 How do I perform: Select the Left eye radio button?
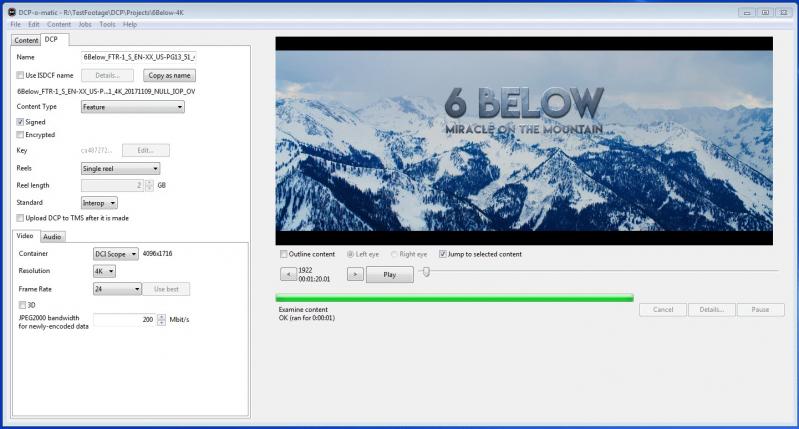pos(350,254)
